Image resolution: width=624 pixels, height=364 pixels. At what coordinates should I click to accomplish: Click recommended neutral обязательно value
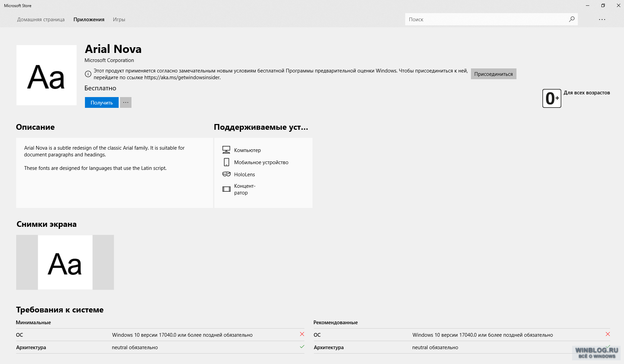pos(435,347)
